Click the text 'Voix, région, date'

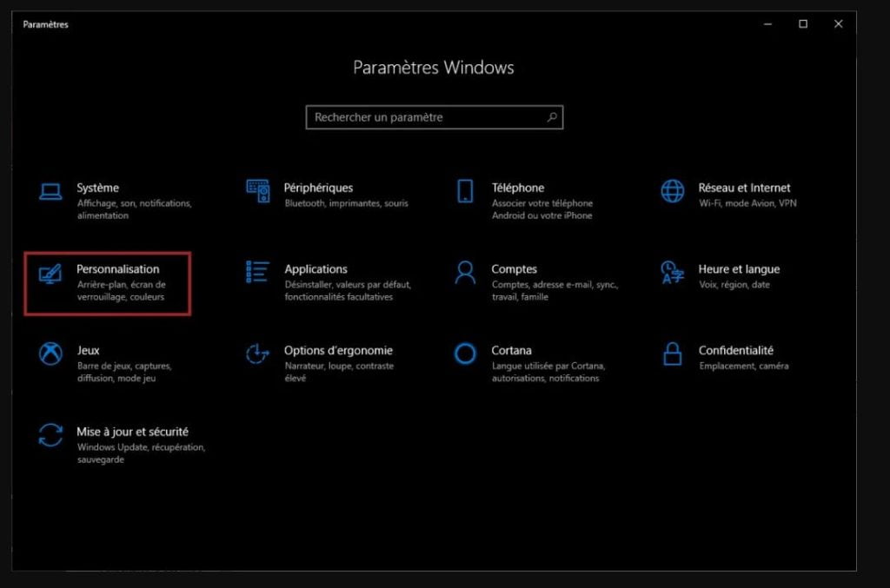tap(734, 285)
